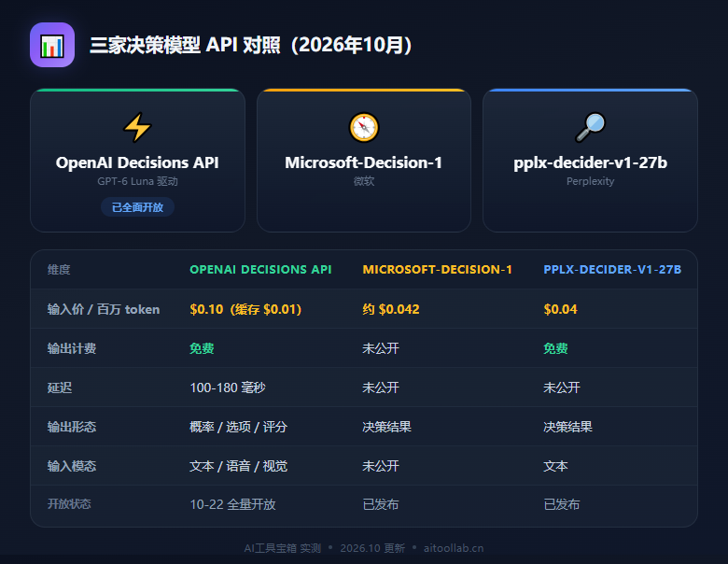The image size is (728, 564).
Task: Click the 约 $0.042 price cell
Action: pos(391,309)
